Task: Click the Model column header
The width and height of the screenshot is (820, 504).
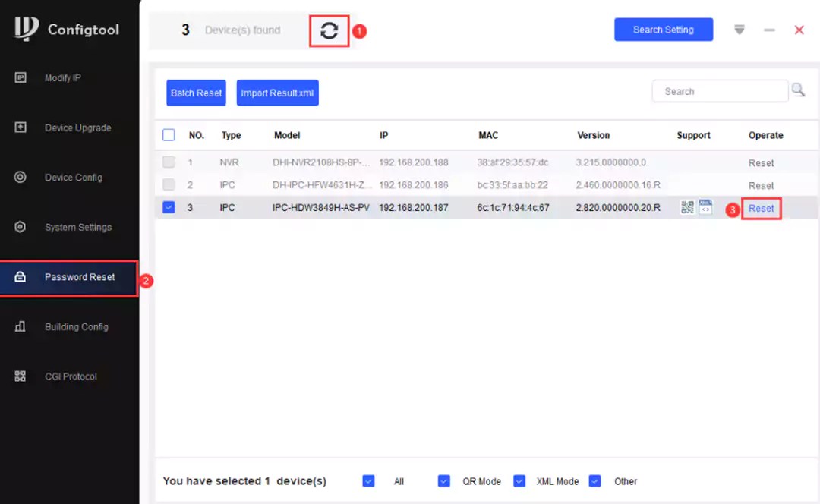Action: pyautogui.click(x=287, y=135)
